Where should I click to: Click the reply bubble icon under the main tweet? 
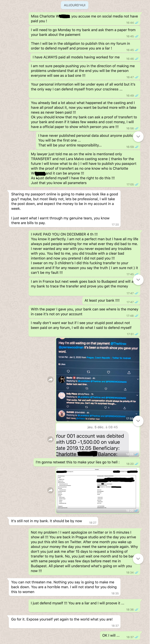68,371
